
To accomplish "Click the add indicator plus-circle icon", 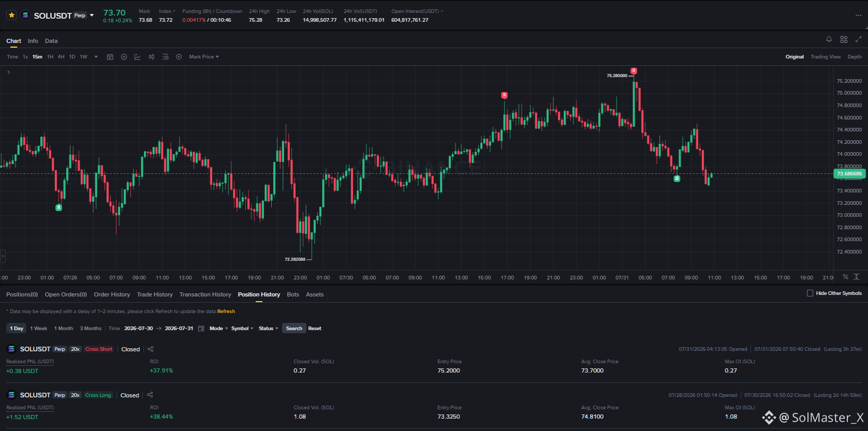I will [x=124, y=57].
